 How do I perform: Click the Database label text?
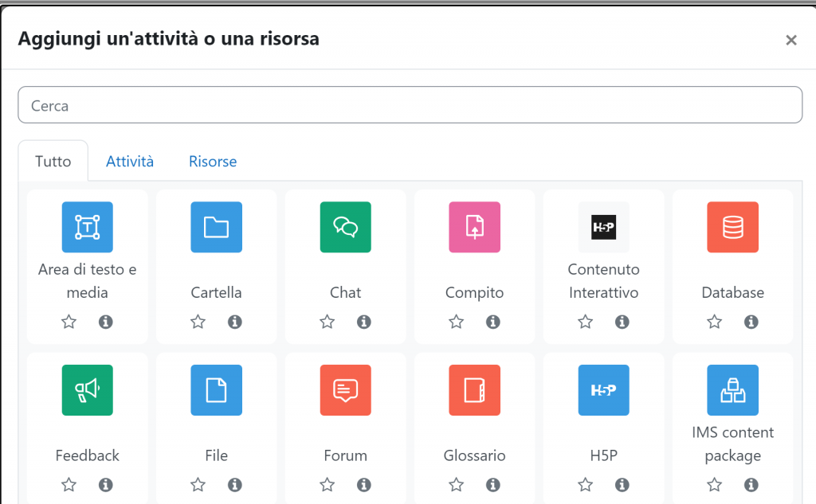click(x=733, y=292)
